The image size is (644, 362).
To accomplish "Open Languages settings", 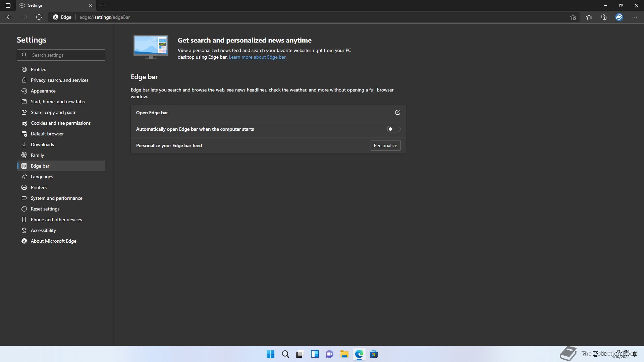I will click(x=61, y=177).
